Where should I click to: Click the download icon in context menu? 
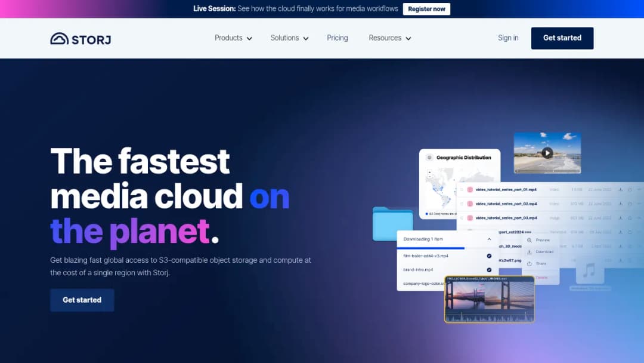pos(530,251)
